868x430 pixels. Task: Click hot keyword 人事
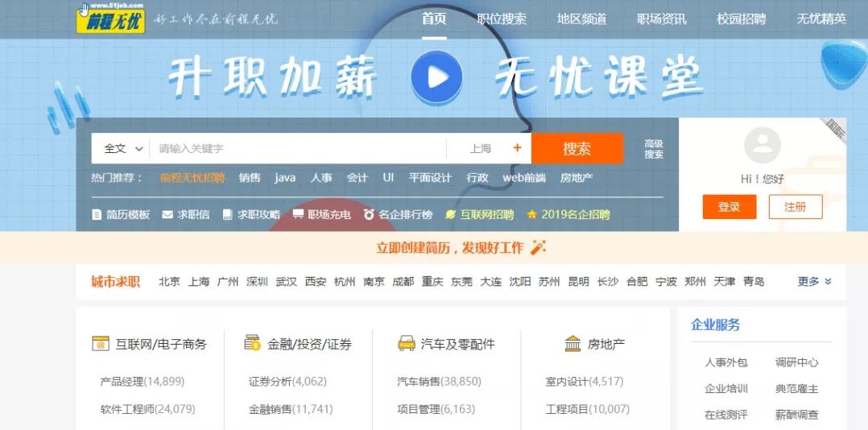[321, 178]
